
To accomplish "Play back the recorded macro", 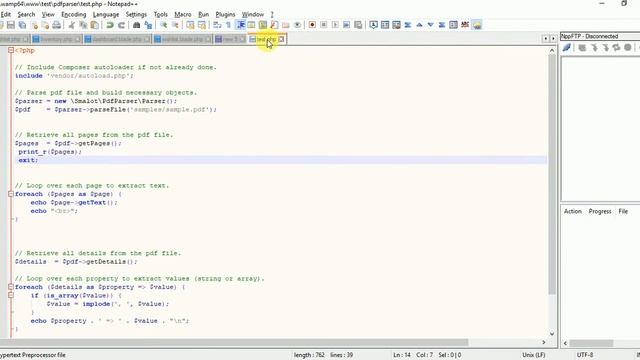I will (335, 25).
